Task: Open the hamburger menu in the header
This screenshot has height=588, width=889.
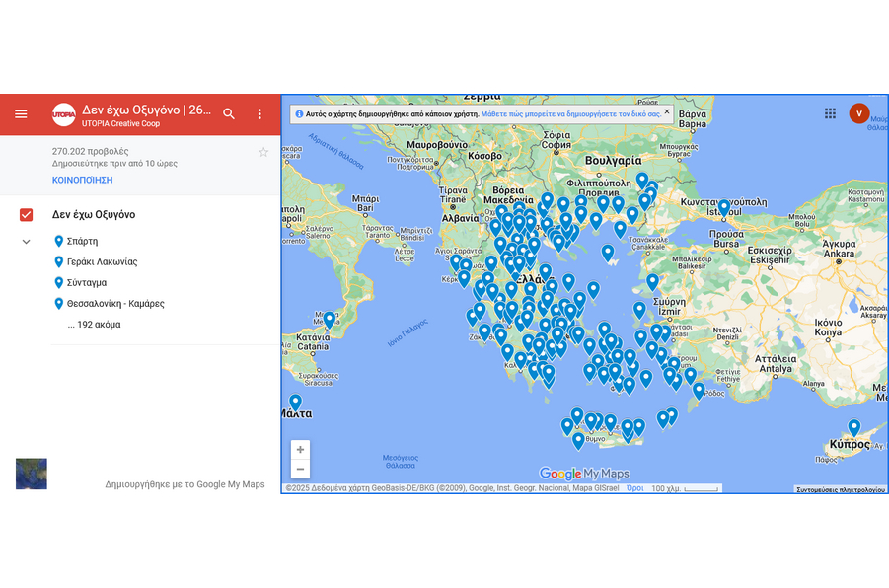Action: (x=21, y=114)
